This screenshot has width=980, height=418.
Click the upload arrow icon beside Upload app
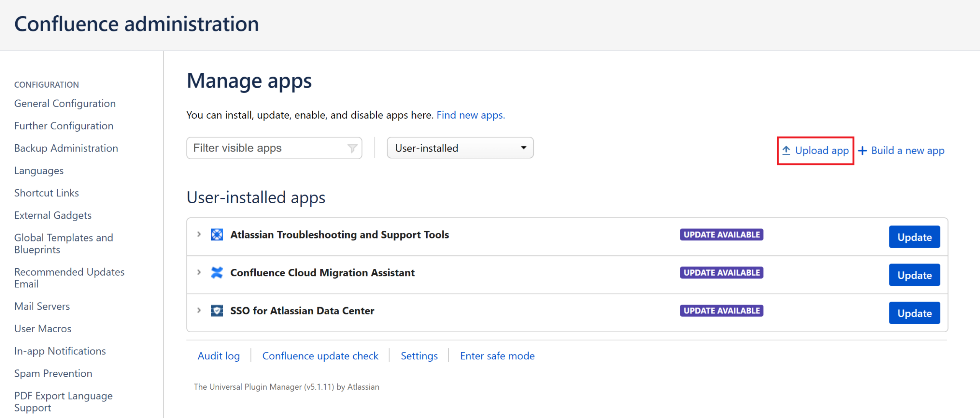click(786, 150)
